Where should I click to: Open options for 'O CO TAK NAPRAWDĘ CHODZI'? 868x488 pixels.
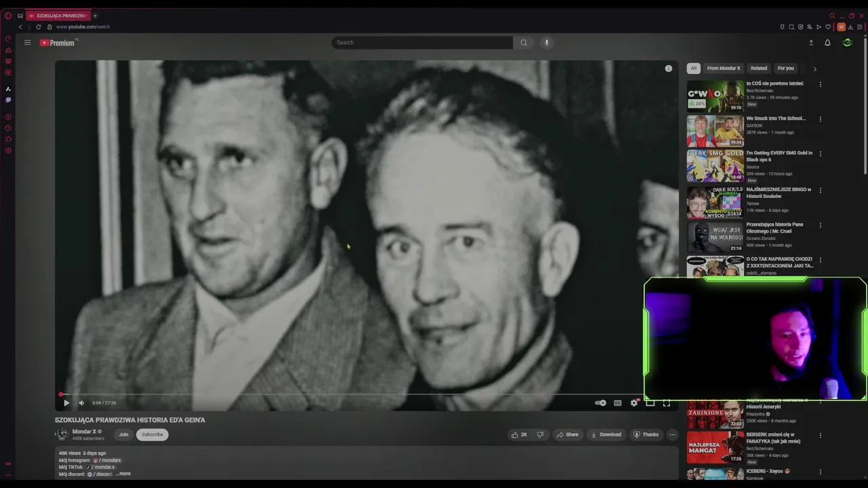(821, 260)
